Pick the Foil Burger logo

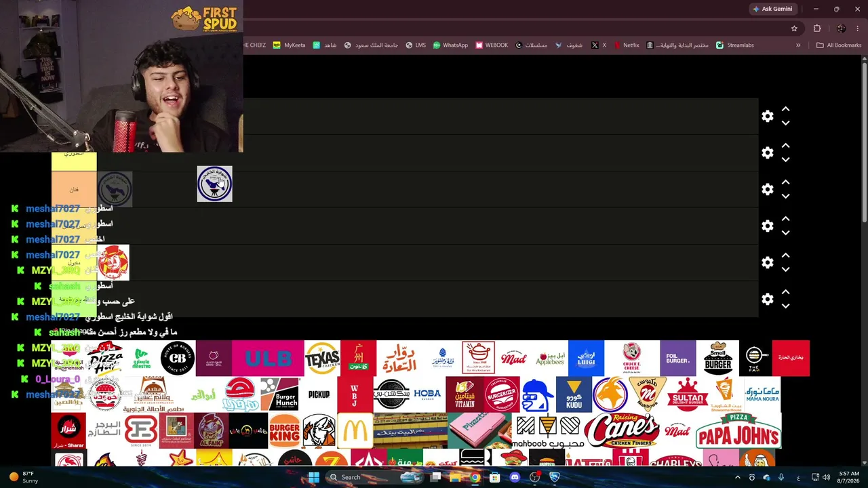(678, 358)
